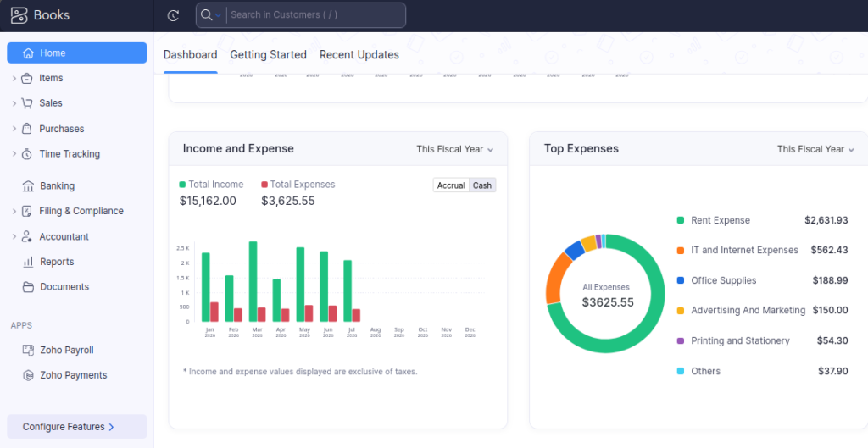Click the Rent Expense legend entry

(x=721, y=220)
